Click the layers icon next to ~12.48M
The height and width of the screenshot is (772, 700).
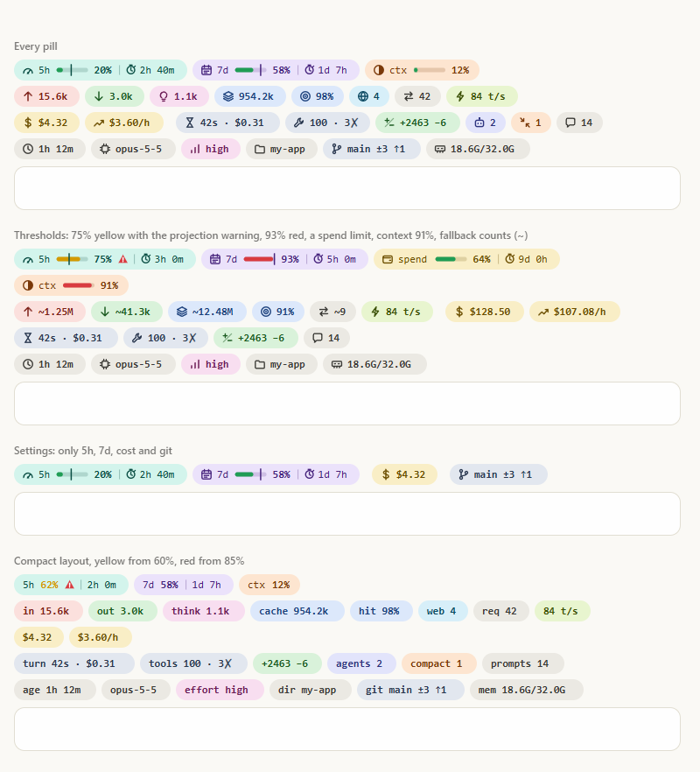pyautogui.click(x=182, y=312)
